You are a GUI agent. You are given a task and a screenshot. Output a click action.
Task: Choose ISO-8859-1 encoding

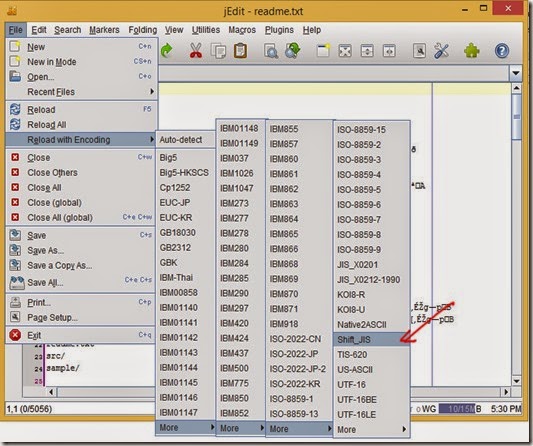[x=299, y=399]
